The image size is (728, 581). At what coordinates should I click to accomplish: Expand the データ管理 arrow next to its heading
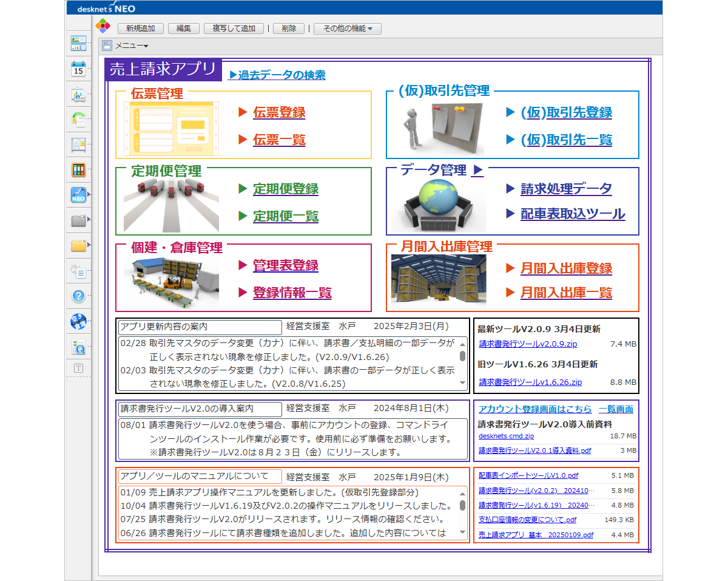[x=479, y=171]
